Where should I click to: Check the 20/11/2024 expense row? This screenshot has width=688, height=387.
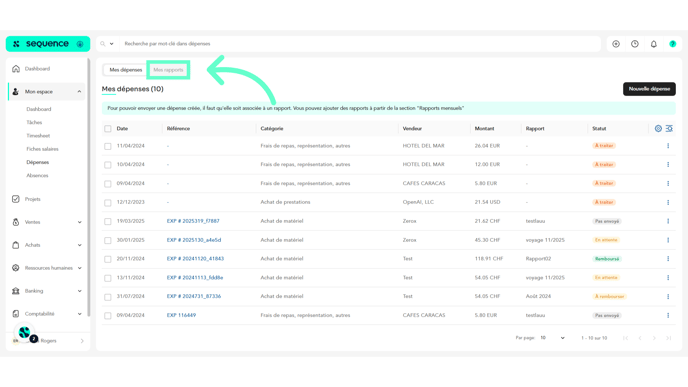point(108,259)
